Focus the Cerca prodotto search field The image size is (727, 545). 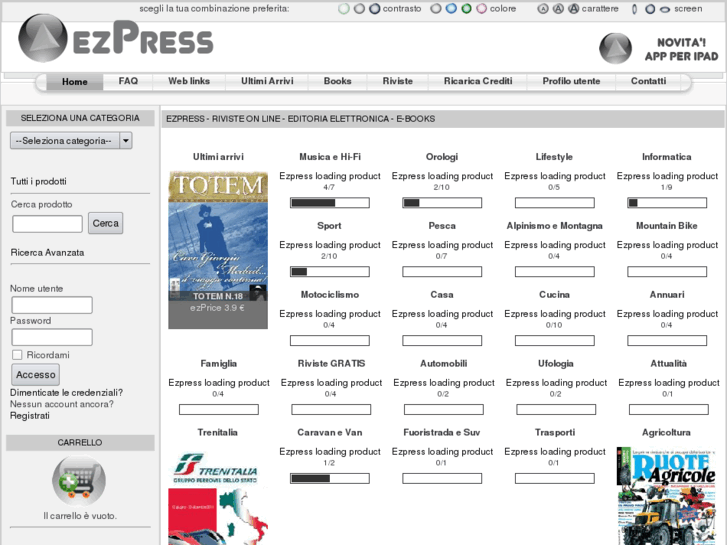pos(47,224)
